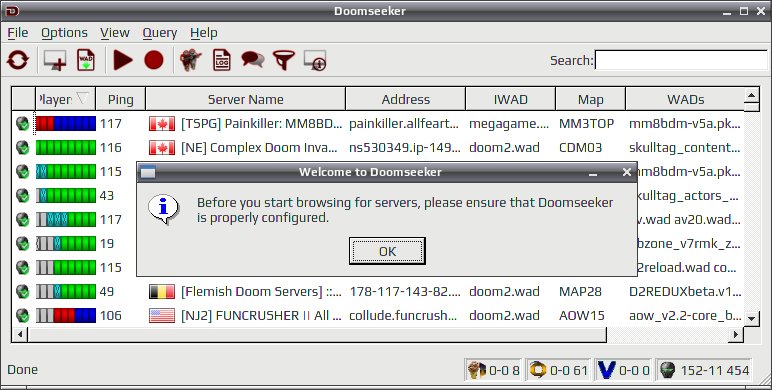The height and width of the screenshot is (390, 772).
Task: Select the [NJ2] FUNCRUSHER server name
Action: (x=261, y=316)
